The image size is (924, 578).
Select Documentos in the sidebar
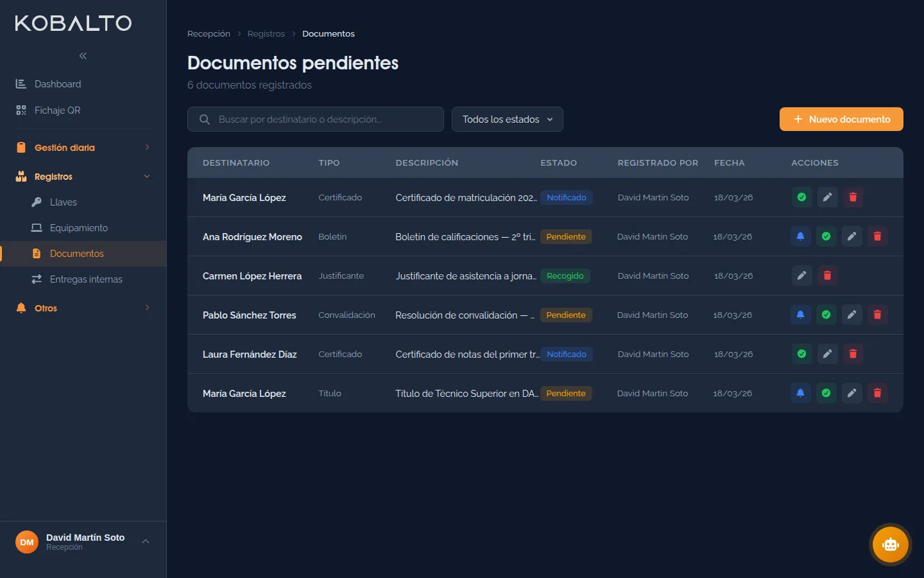point(83,254)
